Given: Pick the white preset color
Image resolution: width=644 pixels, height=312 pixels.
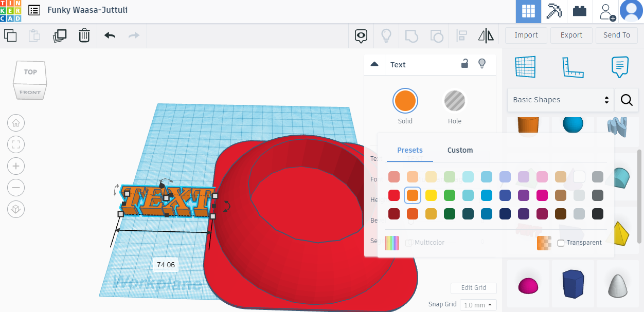Looking at the screenshot, I should (579, 177).
